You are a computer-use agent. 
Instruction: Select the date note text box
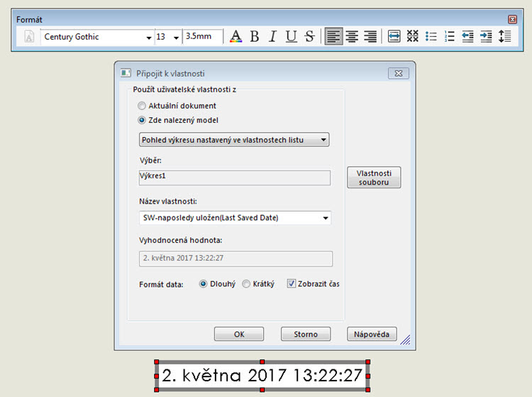(x=262, y=376)
